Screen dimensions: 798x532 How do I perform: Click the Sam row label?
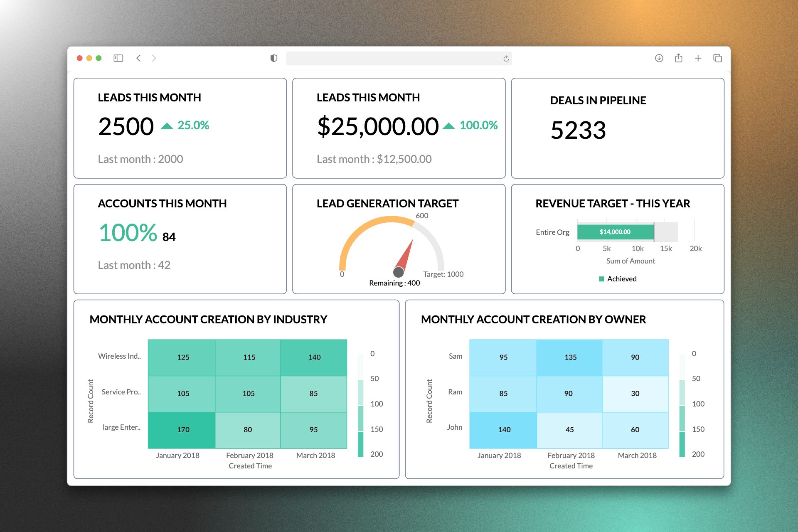(456, 356)
